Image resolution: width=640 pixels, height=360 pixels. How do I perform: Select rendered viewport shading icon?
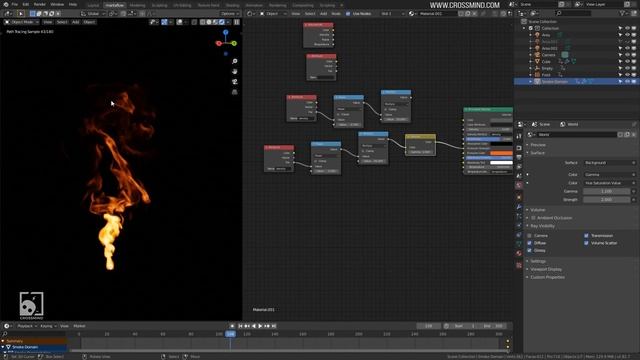(222, 22)
